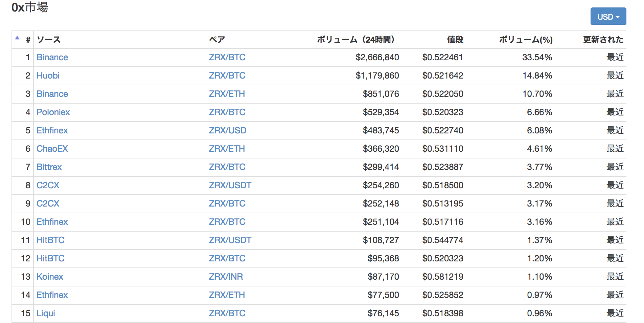Select volume percentage 14.84%

537,76
